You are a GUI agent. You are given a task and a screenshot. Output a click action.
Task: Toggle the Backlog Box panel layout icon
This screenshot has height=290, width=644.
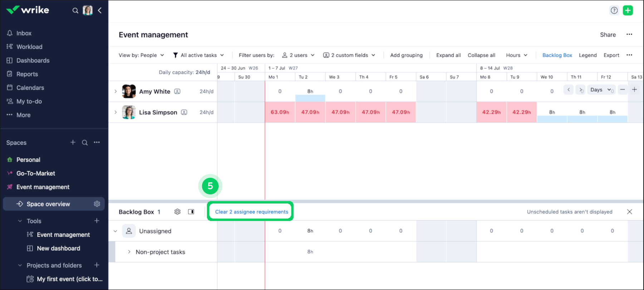pyautogui.click(x=191, y=212)
